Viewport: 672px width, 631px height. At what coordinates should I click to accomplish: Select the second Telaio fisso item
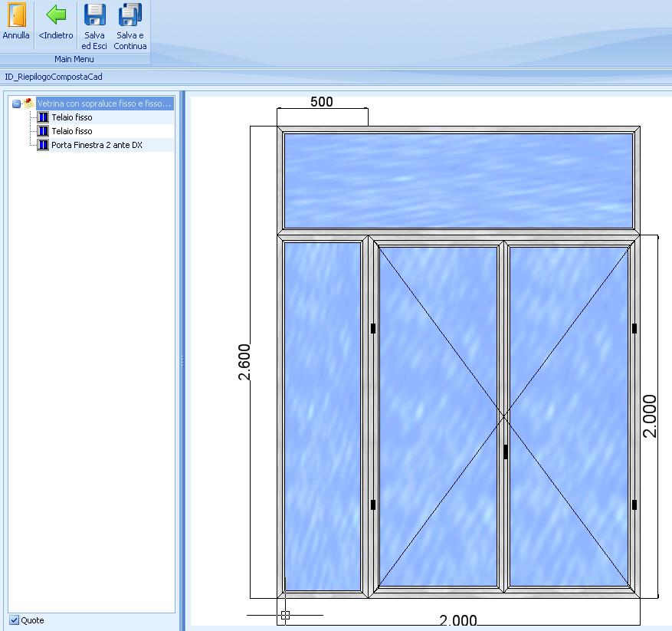(72, 131)
